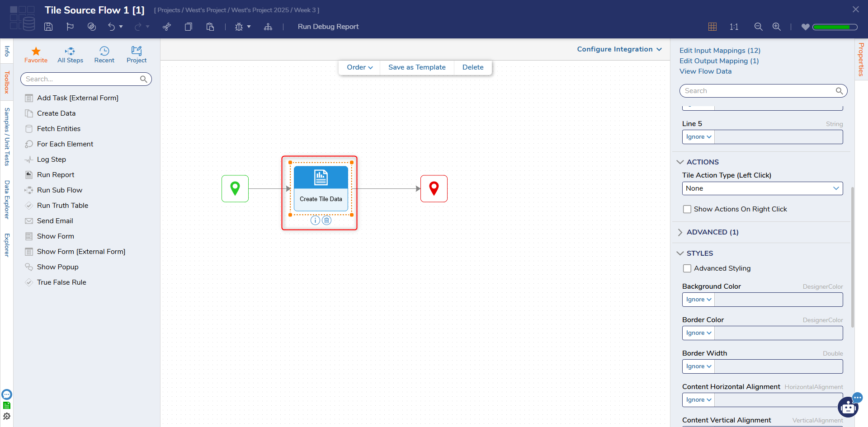Toggle the grid view icon
Viewport: 868px width, 427px height.
[x=712, y=27]
